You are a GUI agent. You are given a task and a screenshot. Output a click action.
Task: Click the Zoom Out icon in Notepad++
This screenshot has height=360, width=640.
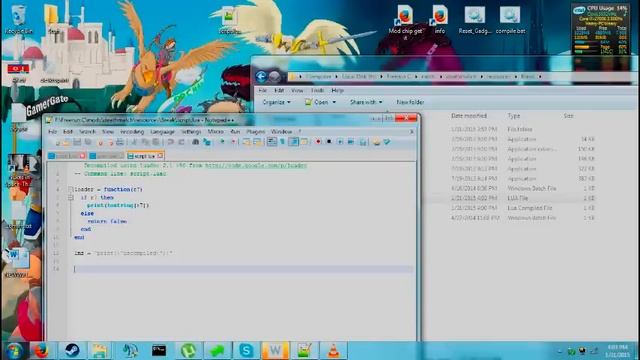233,142
